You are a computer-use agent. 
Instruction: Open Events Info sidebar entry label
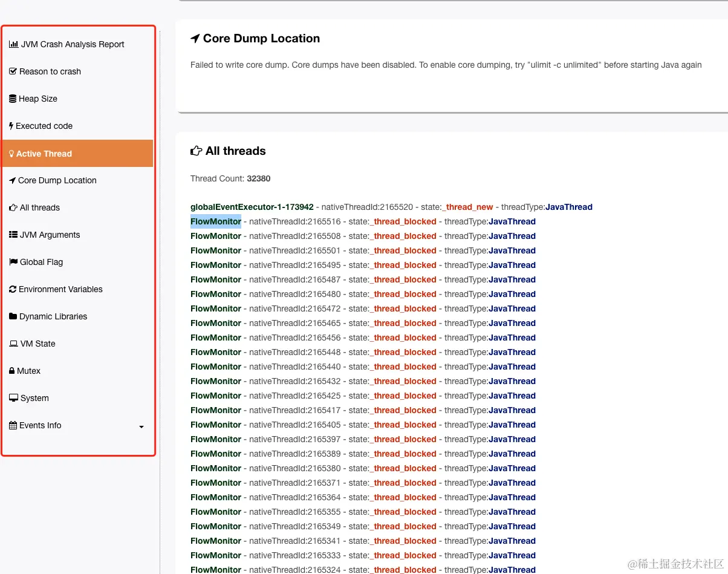click(x=40, y=425)
